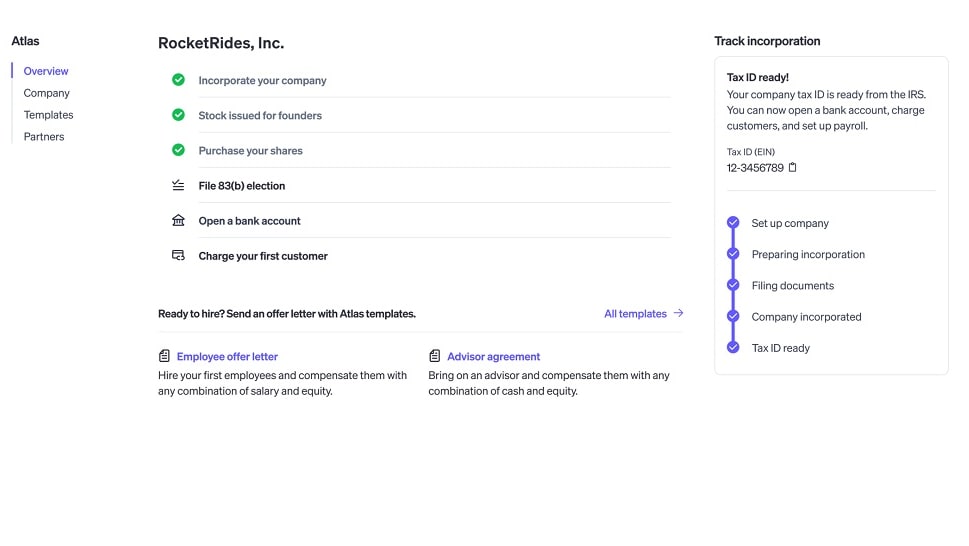Open the Employee offer letter template
The width and height of the screenshot is (969, 546).
[x=227, y=356]
